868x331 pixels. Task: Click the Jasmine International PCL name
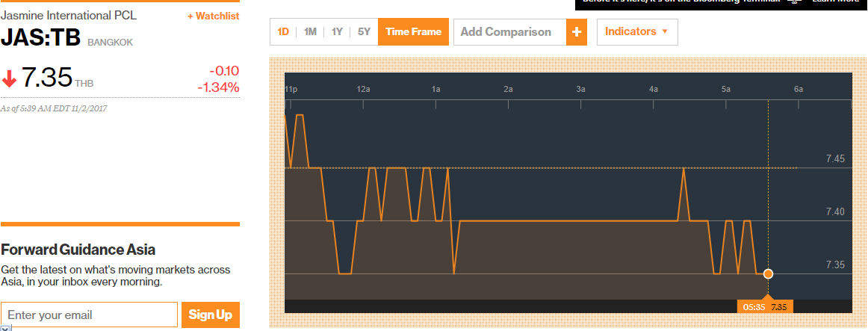(69, 15)
